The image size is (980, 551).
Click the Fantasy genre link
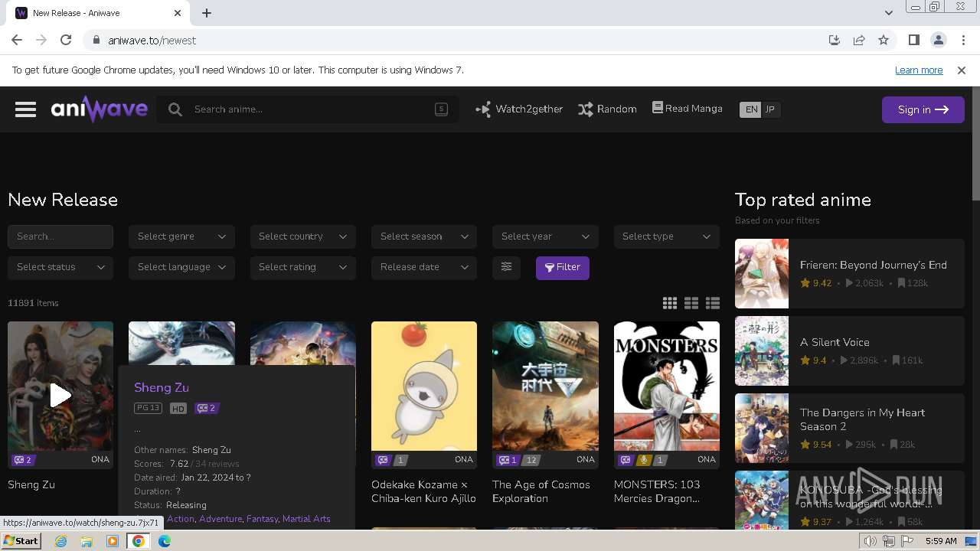pos(262,519)
